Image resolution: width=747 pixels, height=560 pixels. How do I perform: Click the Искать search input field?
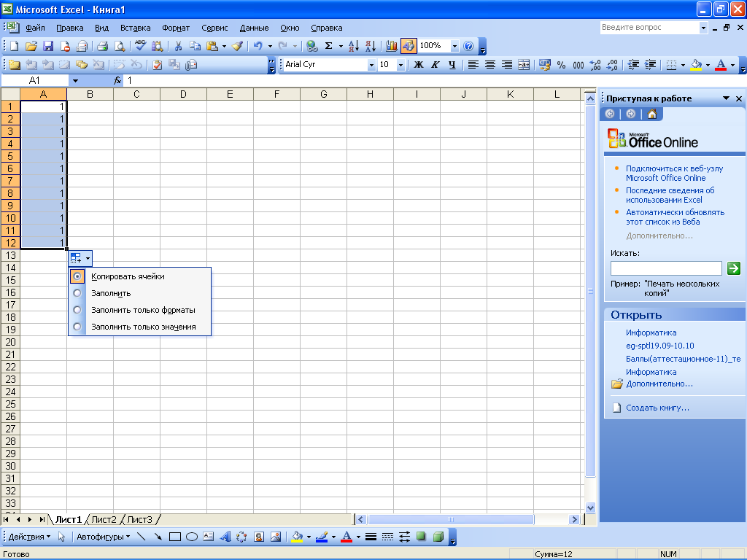pos(666,268)
